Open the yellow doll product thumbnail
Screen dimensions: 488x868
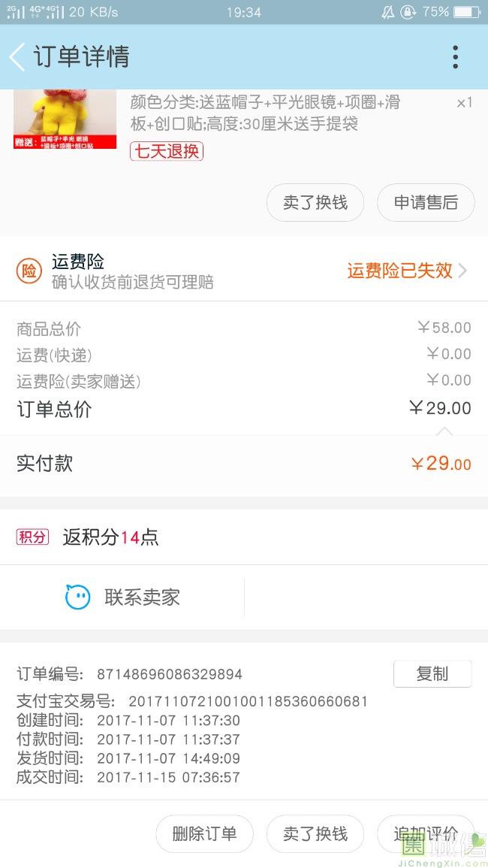coord(65,119)
